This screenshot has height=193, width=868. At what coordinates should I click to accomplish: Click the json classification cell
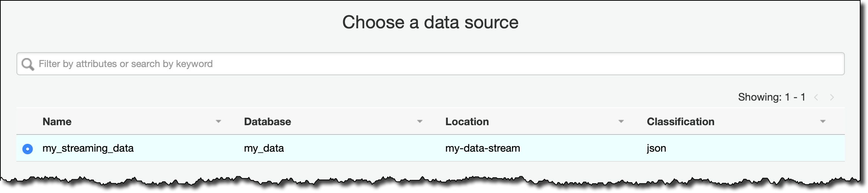656,148
